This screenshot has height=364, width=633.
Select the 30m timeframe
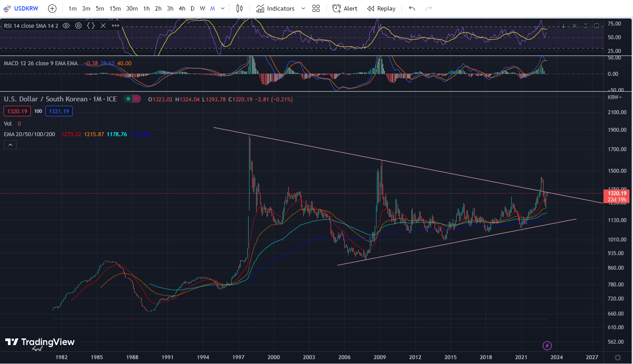click(132, 8)
